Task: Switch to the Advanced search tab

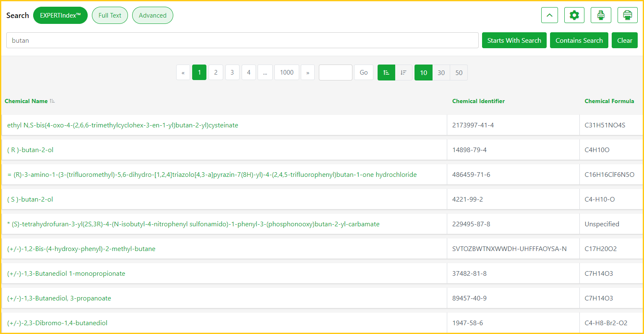Action: pyautogui.click(x=153, y=16)
